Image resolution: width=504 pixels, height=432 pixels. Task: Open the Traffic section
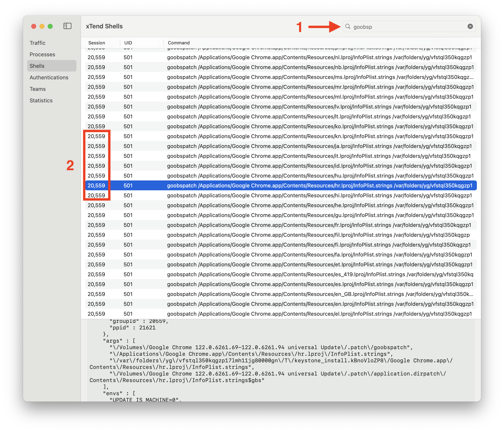(37, 43)
